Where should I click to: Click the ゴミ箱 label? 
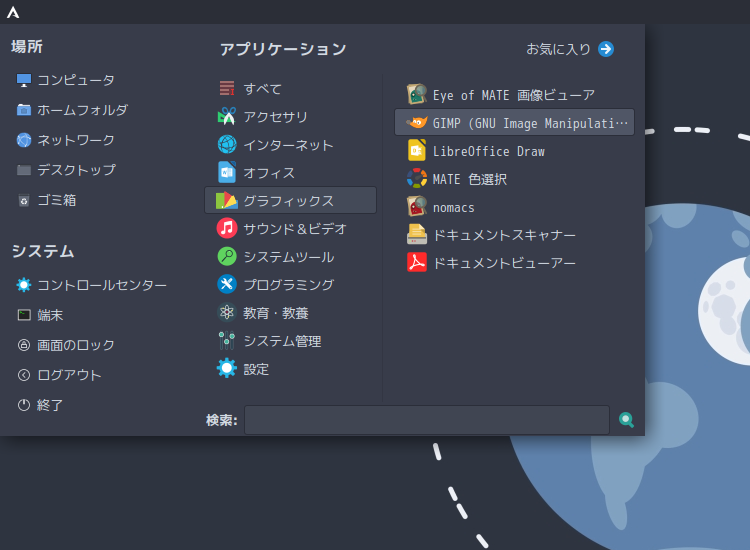click(x=57, y=200)
